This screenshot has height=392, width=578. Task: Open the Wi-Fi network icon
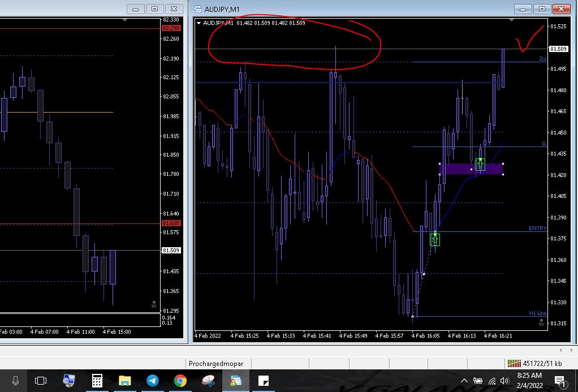[492, 381]
